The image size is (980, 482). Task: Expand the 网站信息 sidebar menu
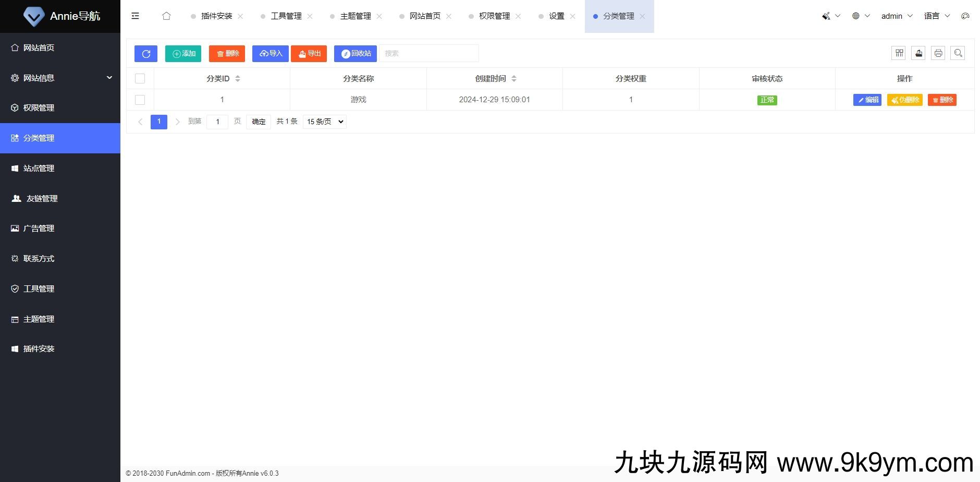pyautogui.click(x=60, y=78)
